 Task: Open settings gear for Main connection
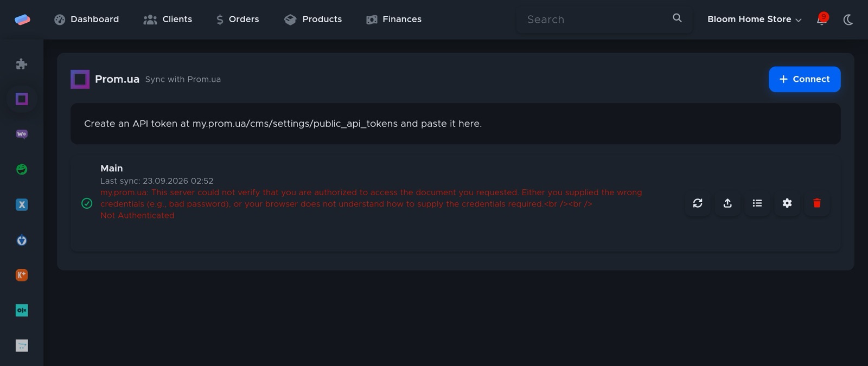click(x=787, y=203)
